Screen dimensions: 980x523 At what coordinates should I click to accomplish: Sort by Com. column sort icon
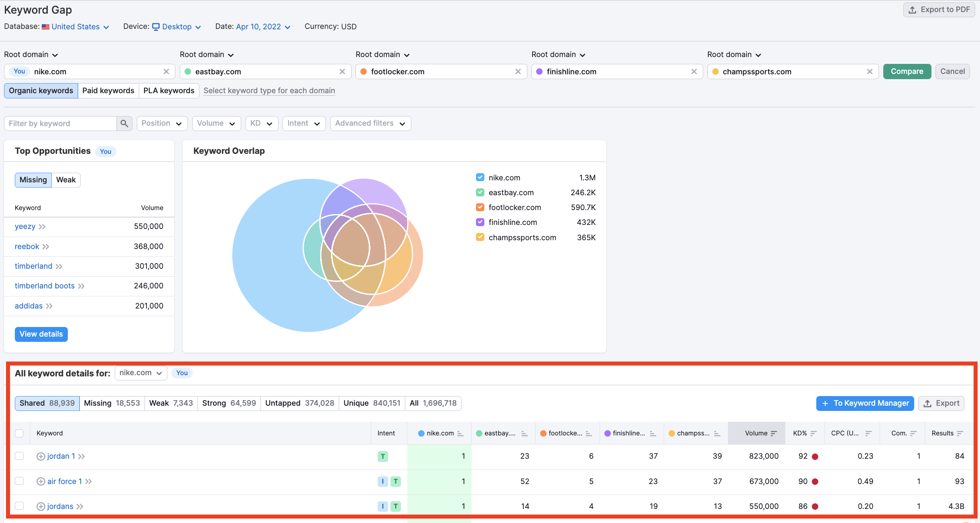click(913, 433)
